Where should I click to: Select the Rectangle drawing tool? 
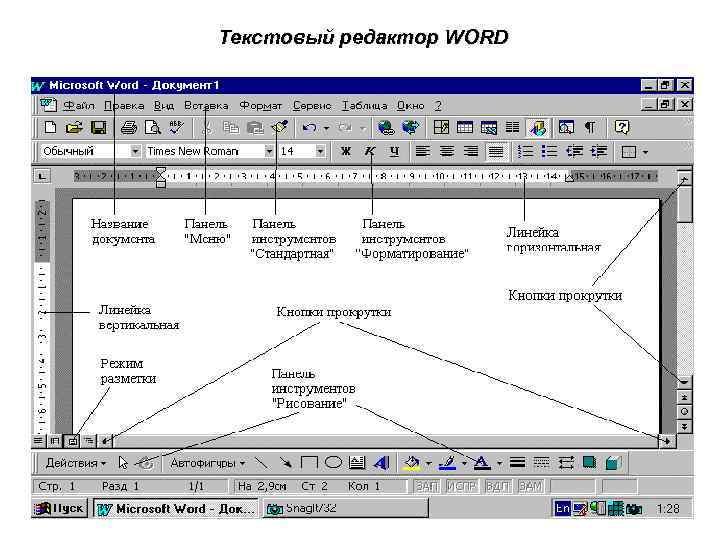(x=309, y=462)
